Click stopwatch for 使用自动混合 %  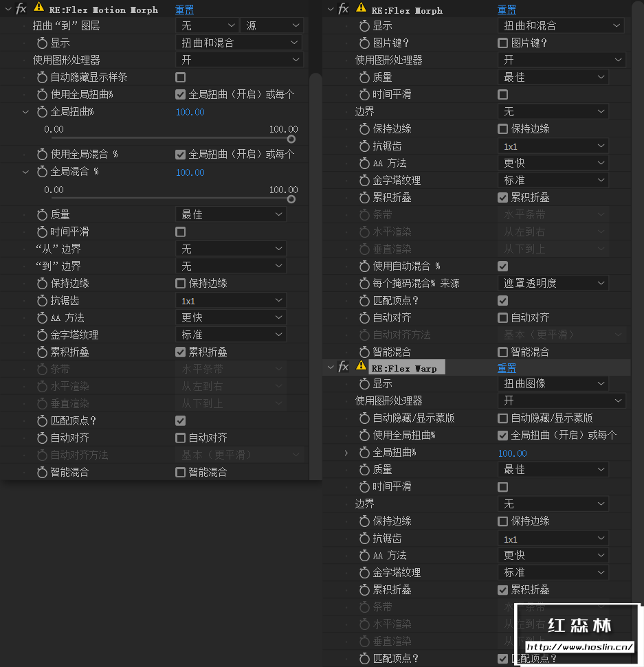(364, 267)
